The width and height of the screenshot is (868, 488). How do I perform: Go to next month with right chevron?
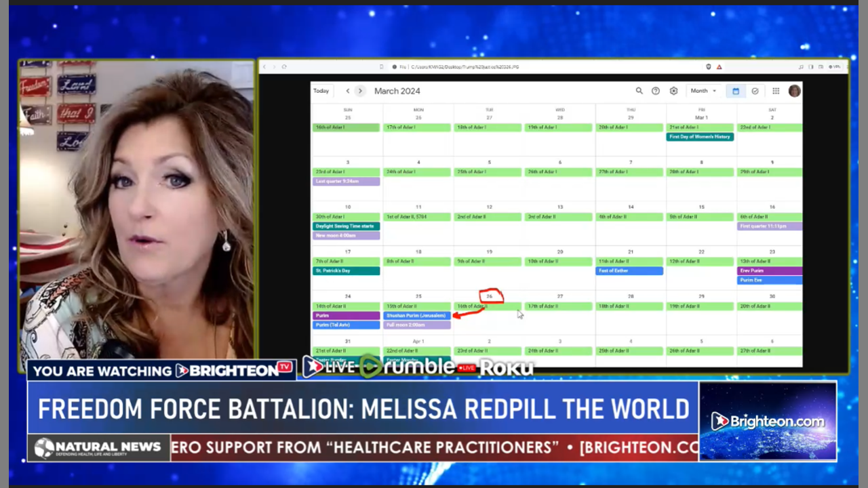tap(360, 91)
